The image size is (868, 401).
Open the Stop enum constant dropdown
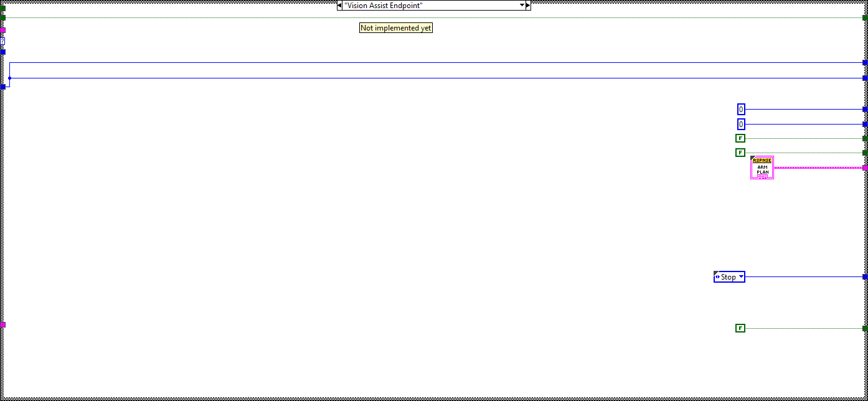click(x=740, y=277)
